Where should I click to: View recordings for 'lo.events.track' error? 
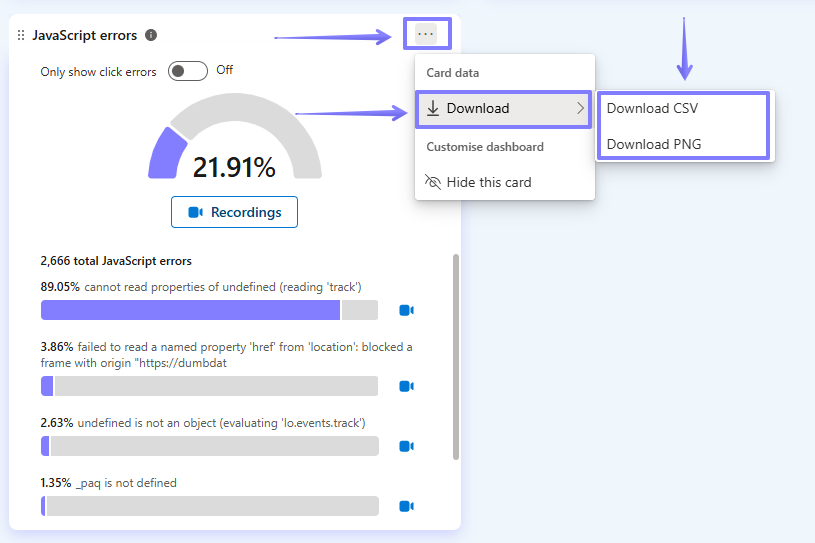tap(406, 446)
